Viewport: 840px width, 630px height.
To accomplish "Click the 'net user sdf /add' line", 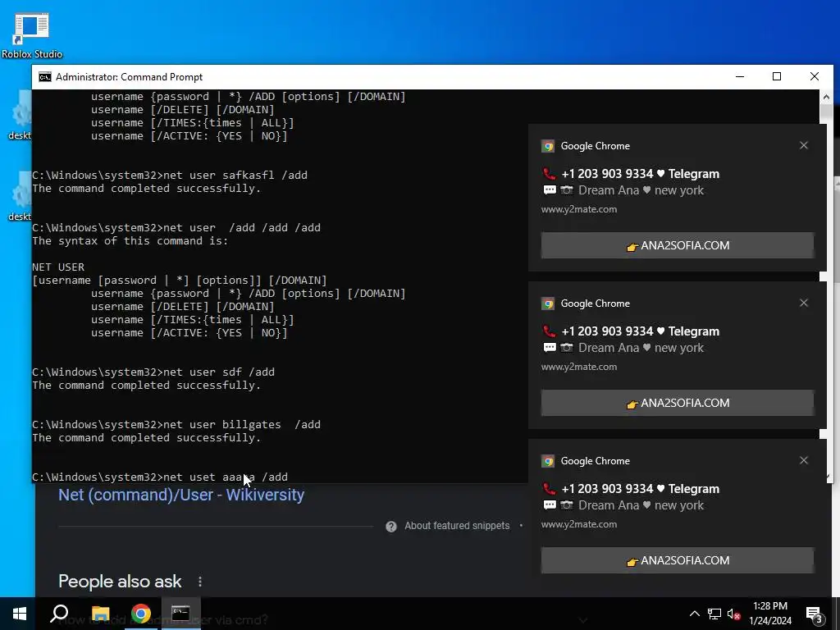I will pos(153,372).
